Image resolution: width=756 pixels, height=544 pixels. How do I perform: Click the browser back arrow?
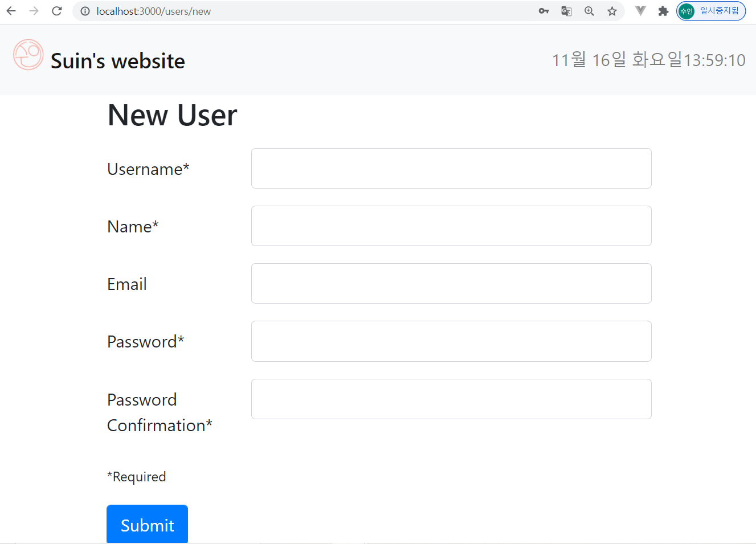click(x=11, y=11)
